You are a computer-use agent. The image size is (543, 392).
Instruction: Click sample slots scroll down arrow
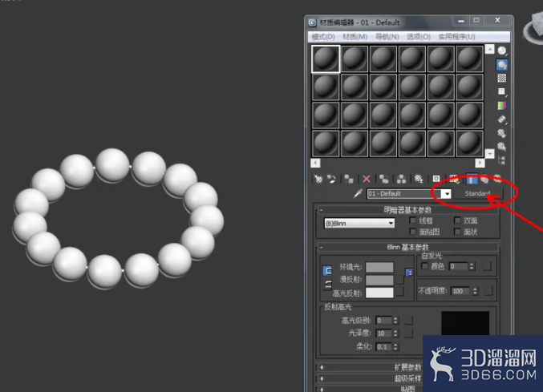(490, 153)
